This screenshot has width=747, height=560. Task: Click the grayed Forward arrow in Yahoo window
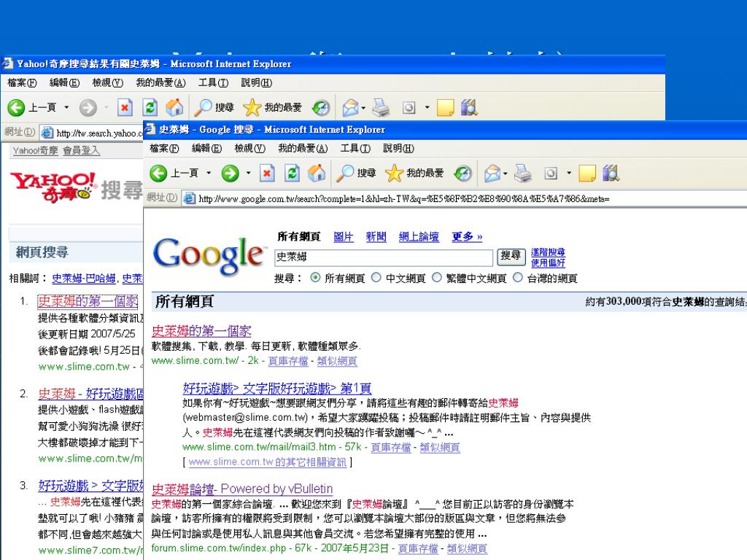[x=88, y=108]
